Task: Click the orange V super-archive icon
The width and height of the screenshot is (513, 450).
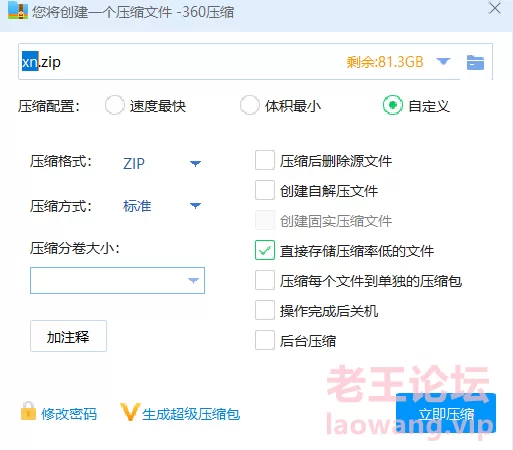Action: (x=129, y=412)
